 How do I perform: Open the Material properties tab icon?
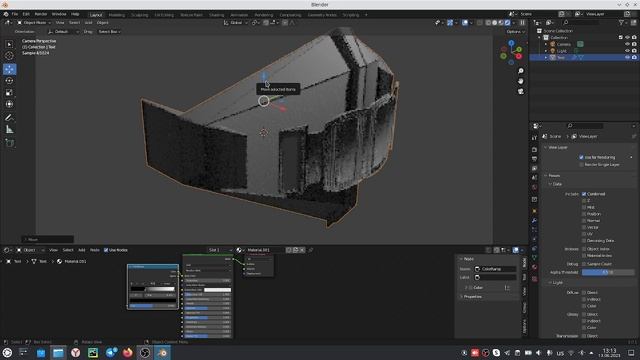click(x=534, y=267)
